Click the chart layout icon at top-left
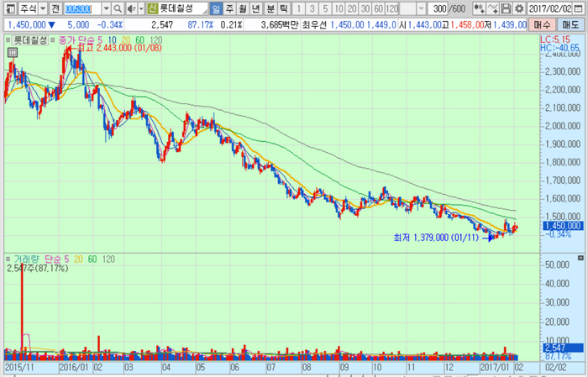 coord(9,8)
